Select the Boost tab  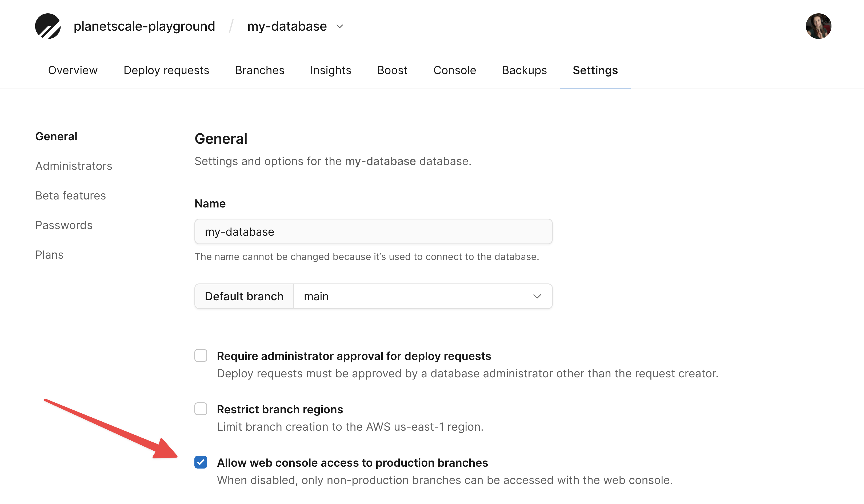click(392, 70)
